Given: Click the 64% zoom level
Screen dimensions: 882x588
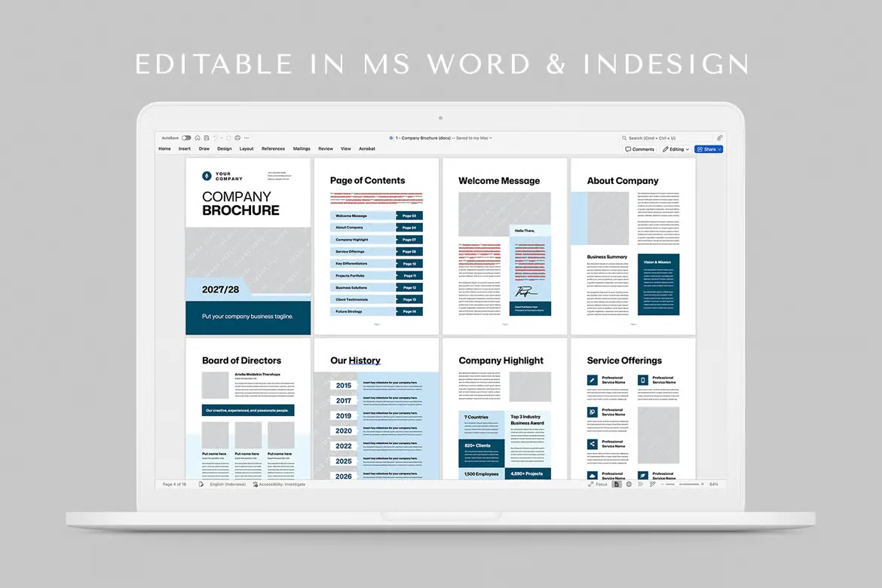Looking at the screenshot, I should 714,484.
